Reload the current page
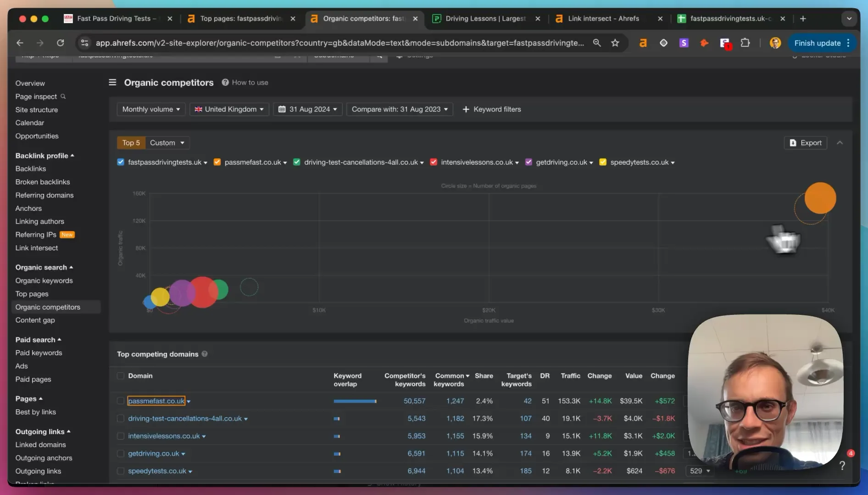This screenshot has height=495, width=868. tap(60, 43)
